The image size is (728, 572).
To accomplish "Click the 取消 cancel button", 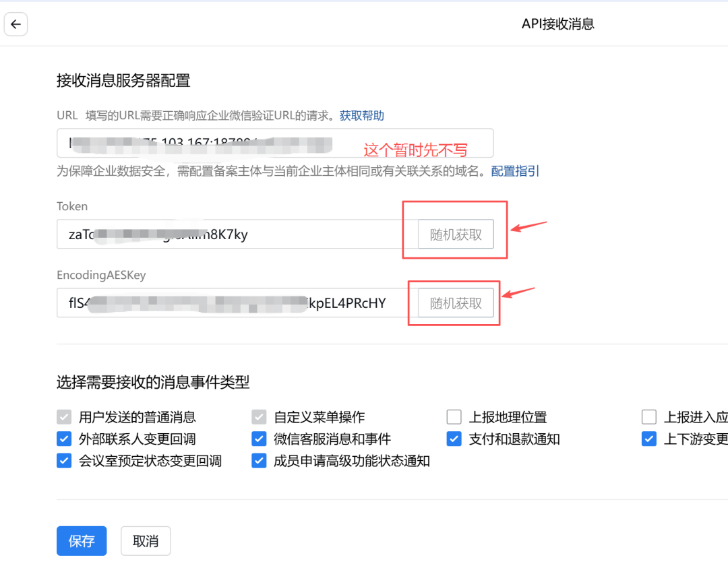I will click(x=146, y=540).
